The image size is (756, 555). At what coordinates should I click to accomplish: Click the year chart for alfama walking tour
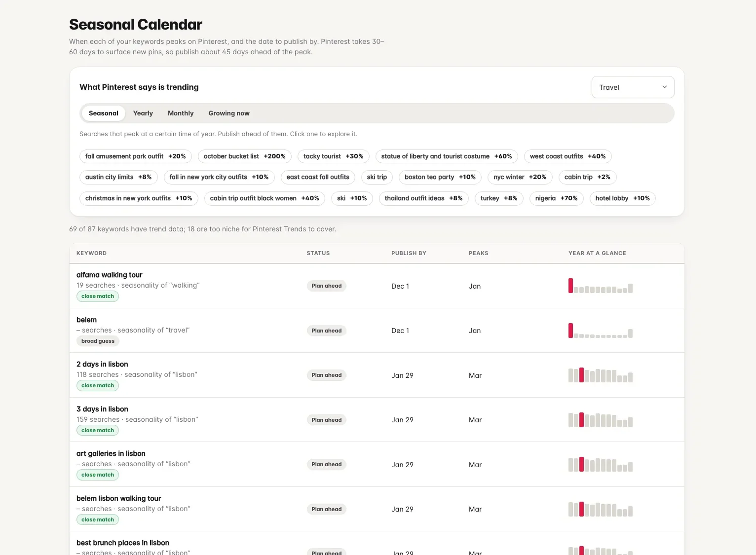click(x=601, y=286)
